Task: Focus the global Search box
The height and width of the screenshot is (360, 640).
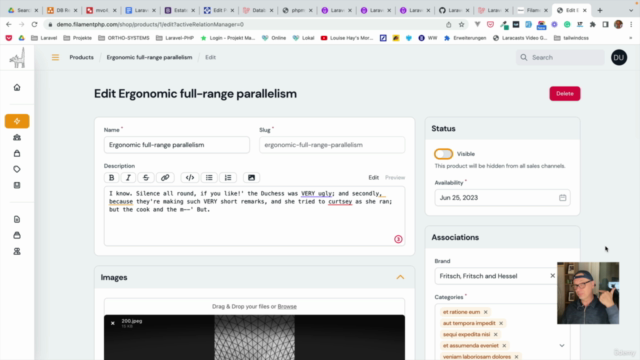Action: [560, 58]
